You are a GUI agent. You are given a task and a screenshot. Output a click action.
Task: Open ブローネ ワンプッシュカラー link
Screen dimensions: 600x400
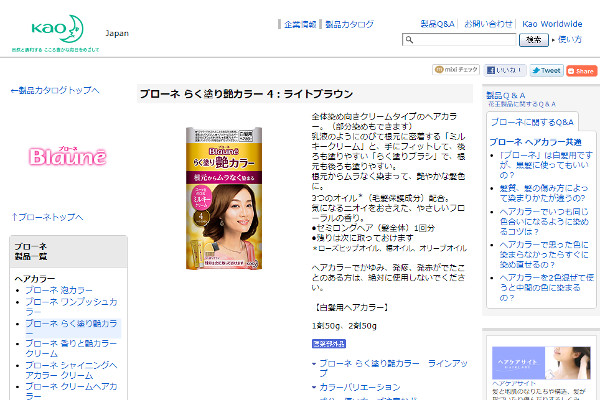click(x=71, y=307)
